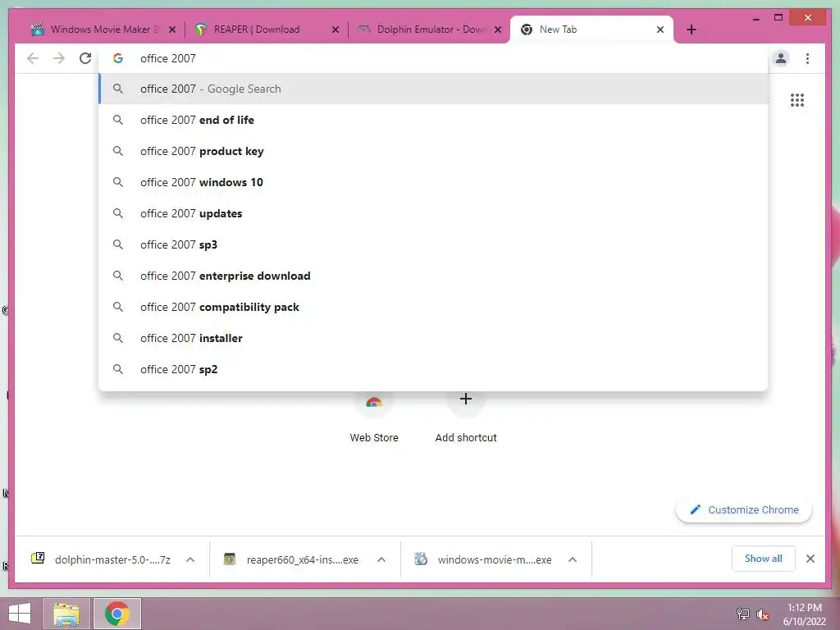
Task: Open the Chrome profile avatar icon
Action: coord(781,58)
